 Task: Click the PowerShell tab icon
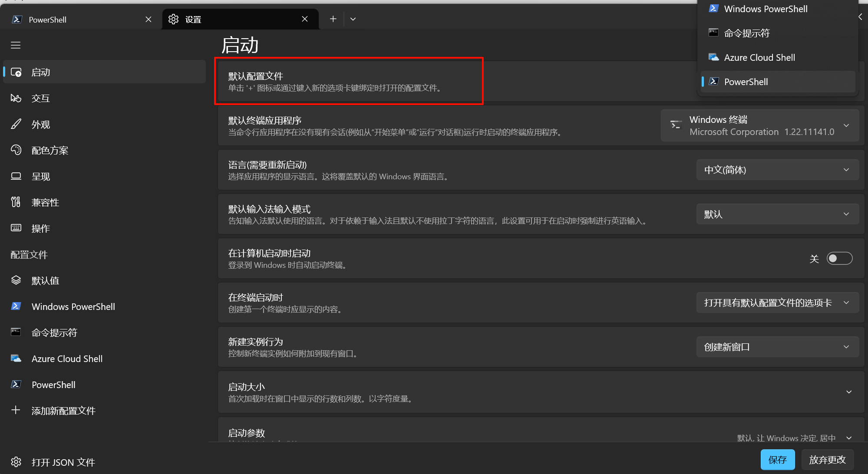click(17, 19)
